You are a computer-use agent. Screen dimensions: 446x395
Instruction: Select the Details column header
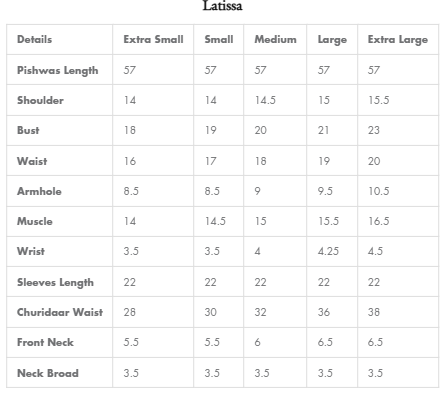coord(34,39)
